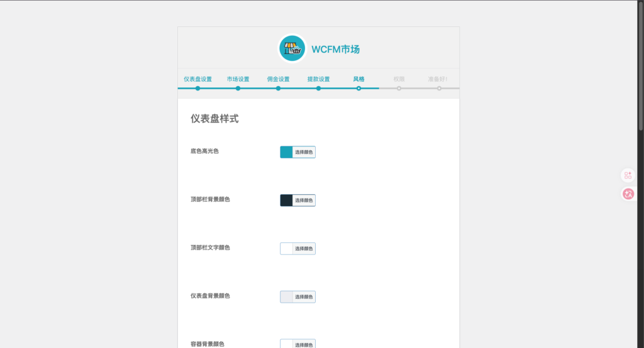This screenshot has width=644, height=348.
Task: Click the 仪表盘背景颜色 label
Action: point(210,296)
